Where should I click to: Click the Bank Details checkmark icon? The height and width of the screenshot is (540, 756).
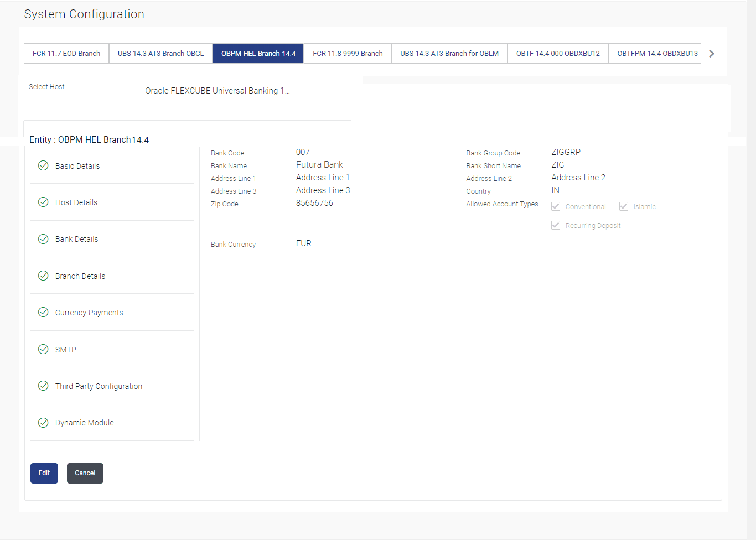(x=43, y=239)
